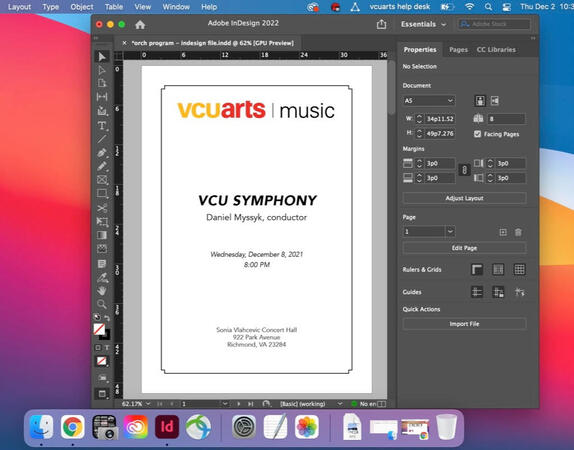Toggle show document grid button
This screenshot has height=450, width=574.
pyautogui.click(x=519, y=269)
